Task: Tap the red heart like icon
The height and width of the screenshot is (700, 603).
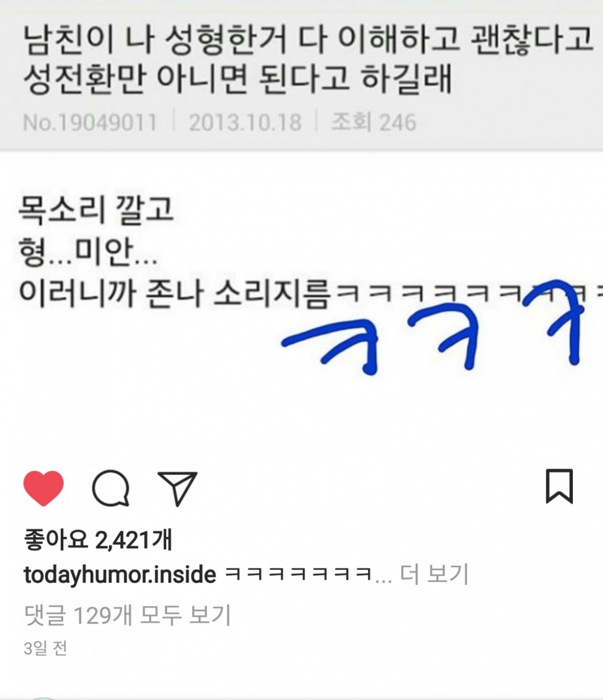Action: point(44,488)
